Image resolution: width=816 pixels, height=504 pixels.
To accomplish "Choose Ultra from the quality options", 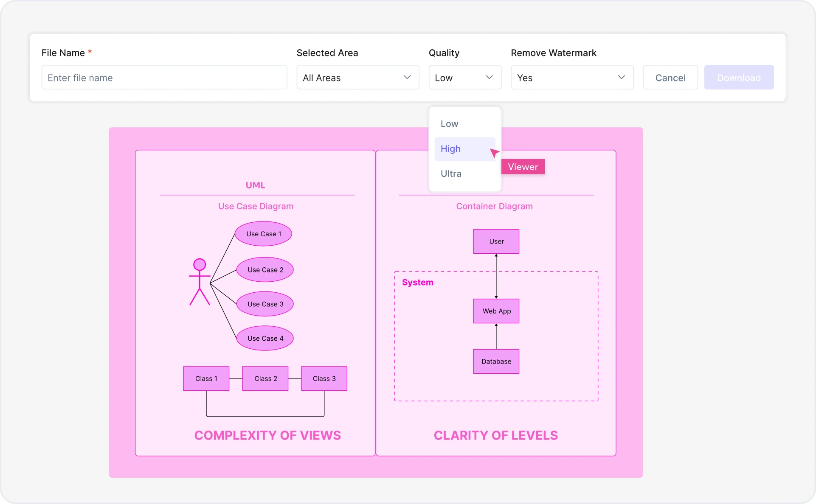I will point(450,174).
